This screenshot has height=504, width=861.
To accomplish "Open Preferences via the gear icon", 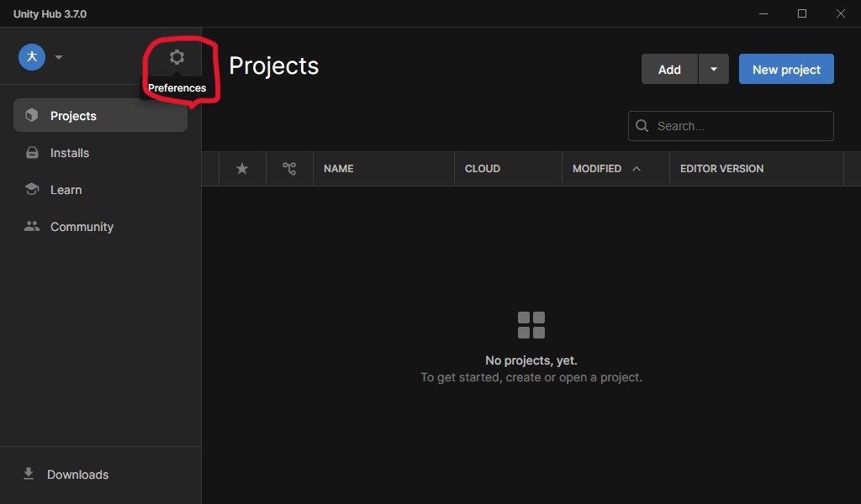I will [177, 57].
